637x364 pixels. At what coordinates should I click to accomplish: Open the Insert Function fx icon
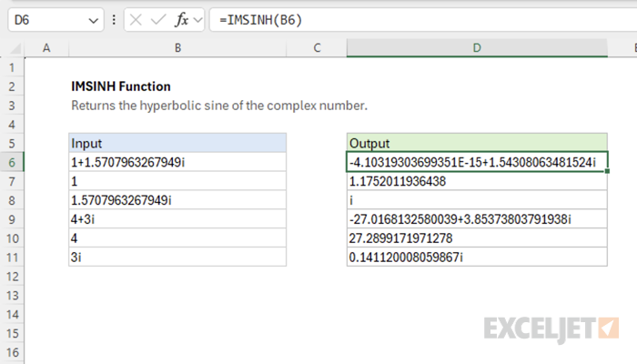(181, 20)
